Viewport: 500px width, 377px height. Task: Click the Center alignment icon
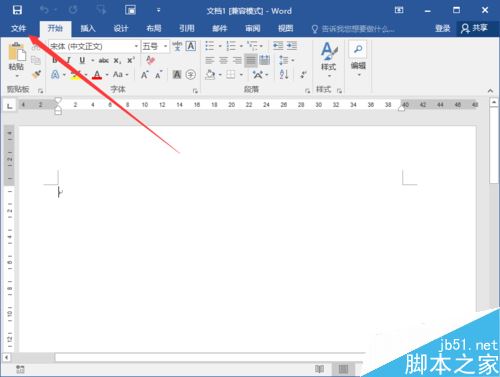click(223, 60)
